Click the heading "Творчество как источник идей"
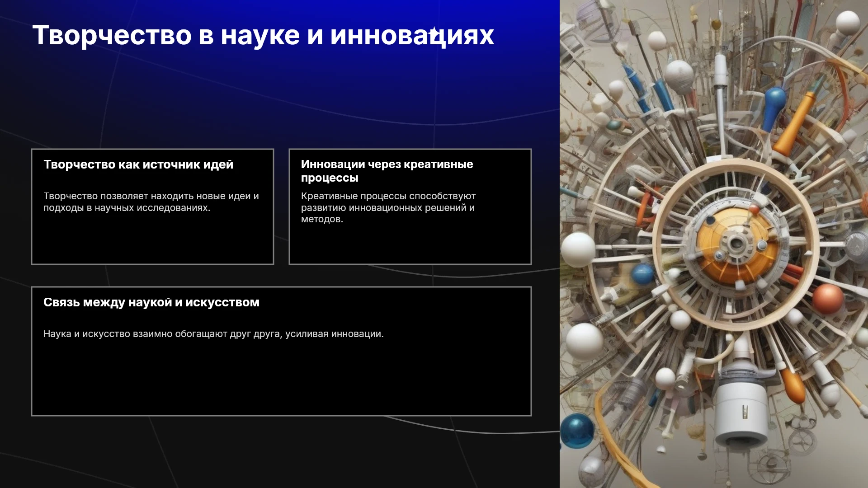This screenshot has height=488, width=868. (x=138, y=164)
